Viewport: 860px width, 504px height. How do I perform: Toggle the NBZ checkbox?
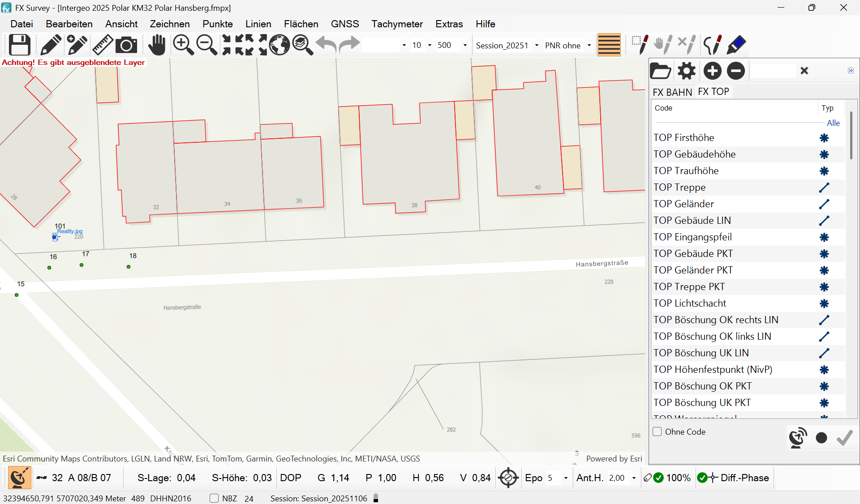click(214, 498)
